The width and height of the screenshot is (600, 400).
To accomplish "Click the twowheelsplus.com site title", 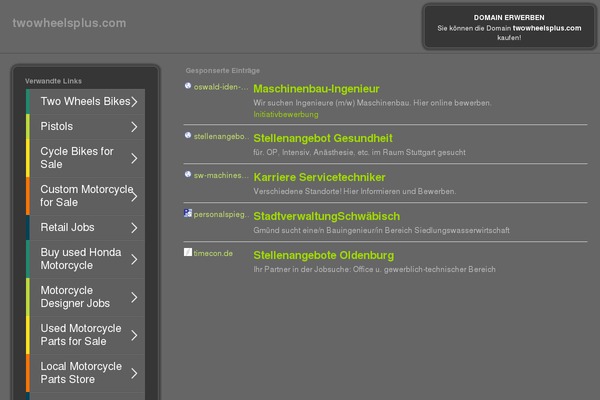I will tap(69, 23).
